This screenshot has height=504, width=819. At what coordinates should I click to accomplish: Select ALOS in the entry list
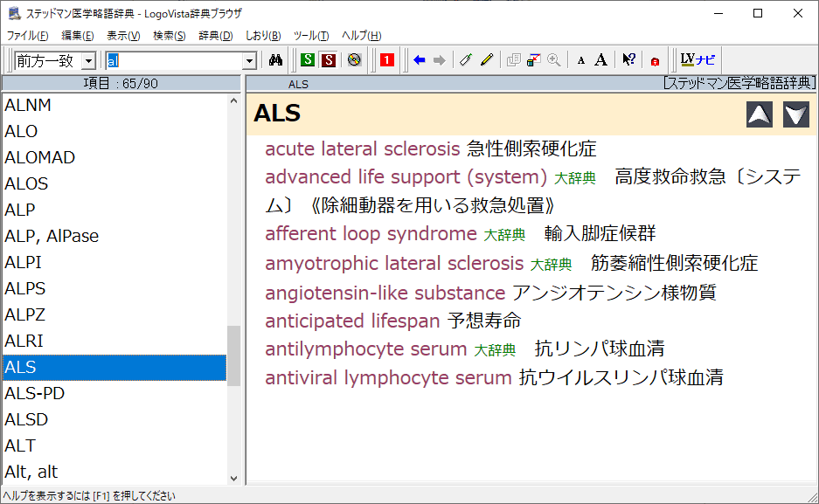tap(115, 183)
